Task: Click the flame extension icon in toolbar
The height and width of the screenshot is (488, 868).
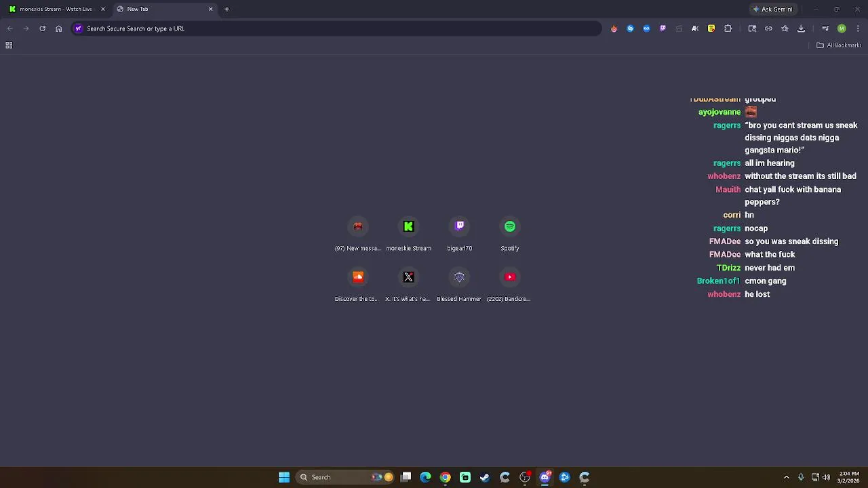Action: [614, 28]
